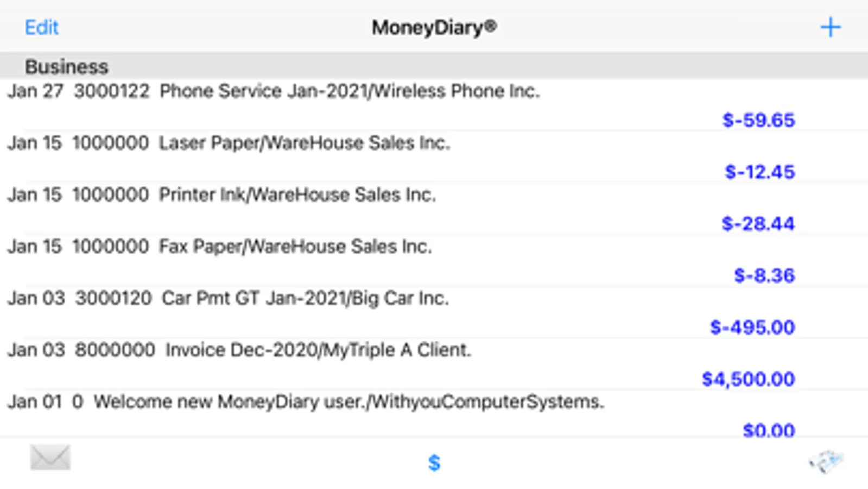Image resolution: width=868 pixels, height=489 pixels.
Task: Tap the $0.00 amount
Action: point(768,430)
